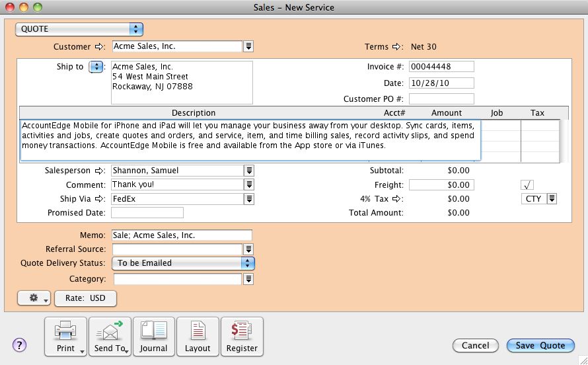This screenshot has width=588, height=365.
Task: Click the Invoice # field
Action: (x=441, y=66)
